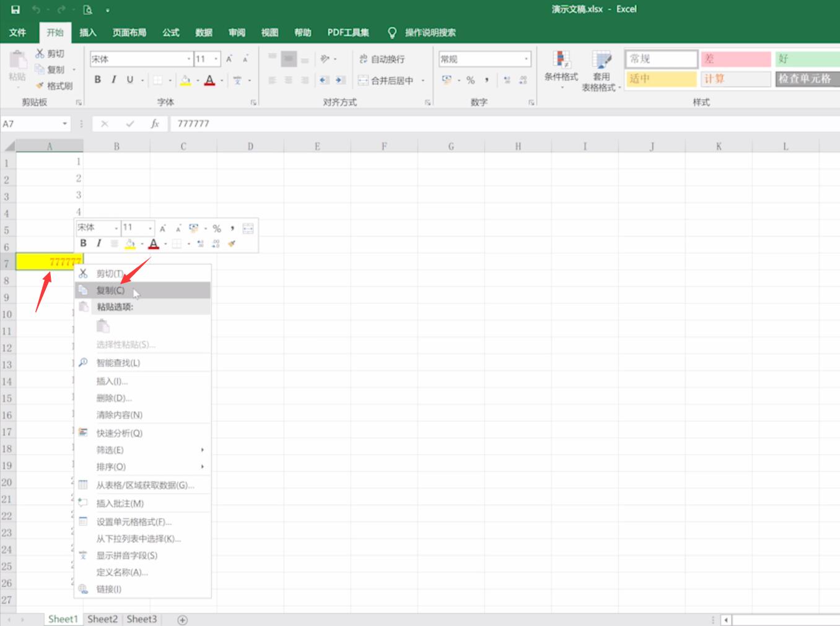Apply the Check Cell (检查单元格) style
840x626 pixels.
tap(807, 79)
